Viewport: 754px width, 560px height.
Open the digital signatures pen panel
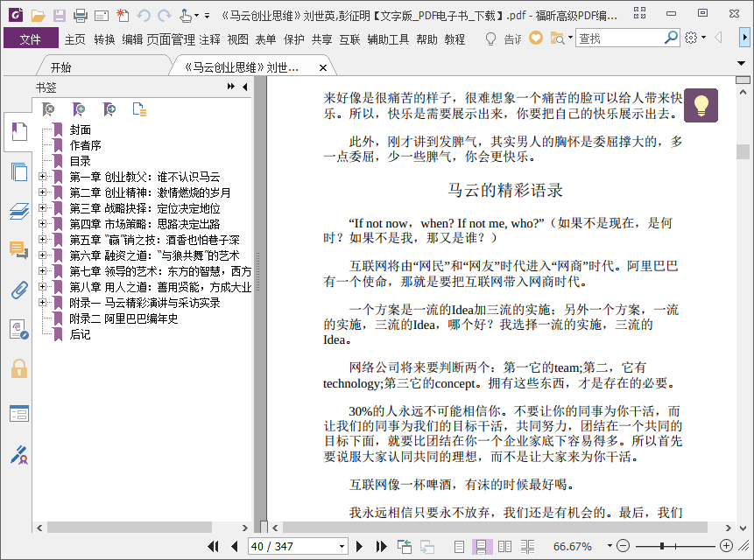(x=18, y=455)
